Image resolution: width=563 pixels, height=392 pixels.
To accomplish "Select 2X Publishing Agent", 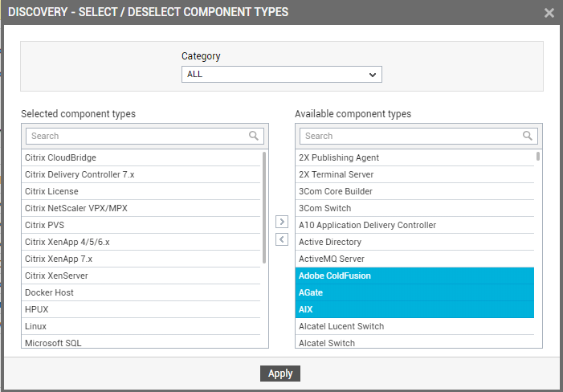I will [414, 157].
